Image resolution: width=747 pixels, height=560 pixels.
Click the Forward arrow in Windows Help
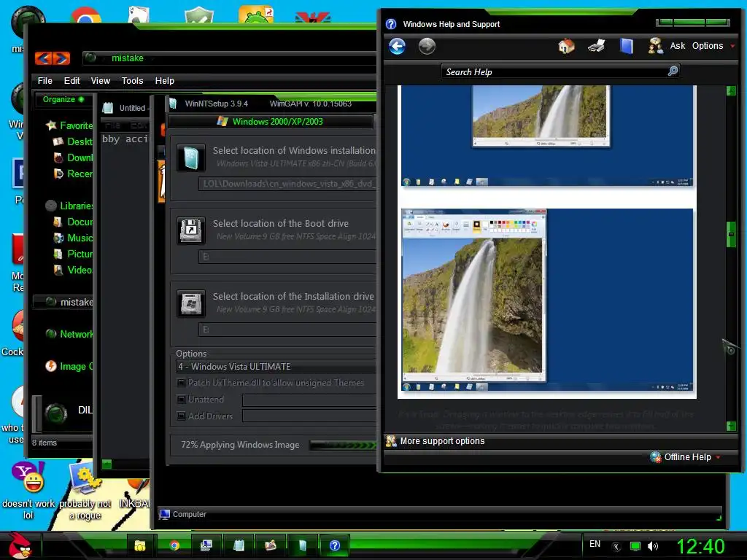point(426,46)
